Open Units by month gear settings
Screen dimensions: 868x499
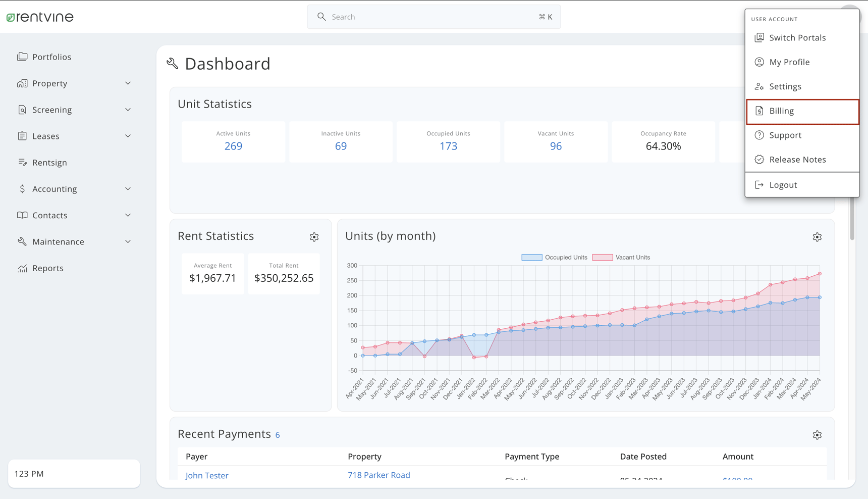coord(817,237)
